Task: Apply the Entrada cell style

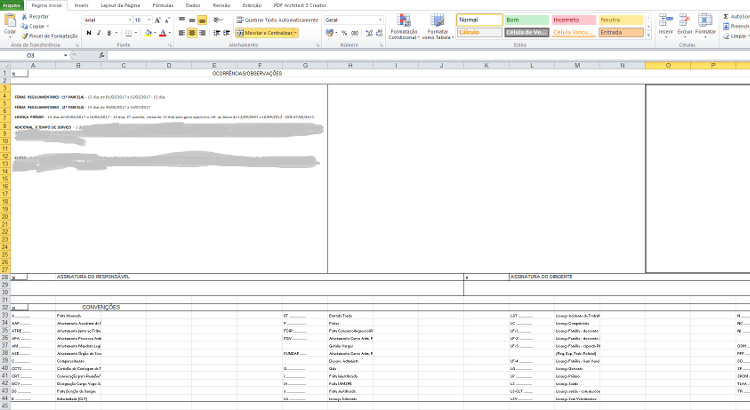Action: tap(621, 33)
